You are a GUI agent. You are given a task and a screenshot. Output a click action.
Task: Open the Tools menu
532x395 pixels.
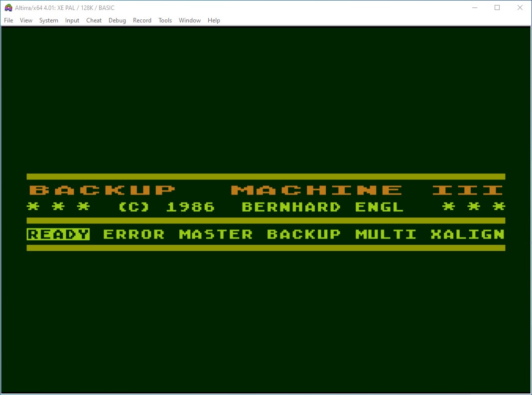coord(165,20)
